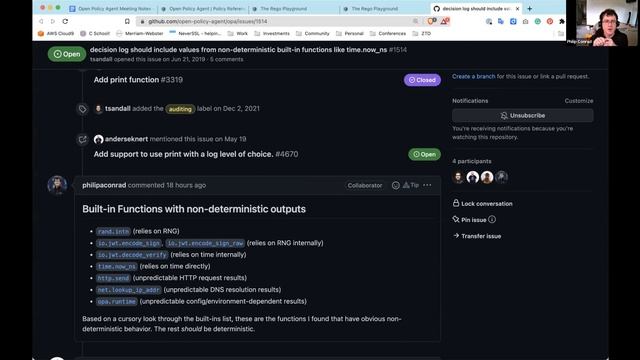Open the NeverSSL bookmark

point(196,33)
